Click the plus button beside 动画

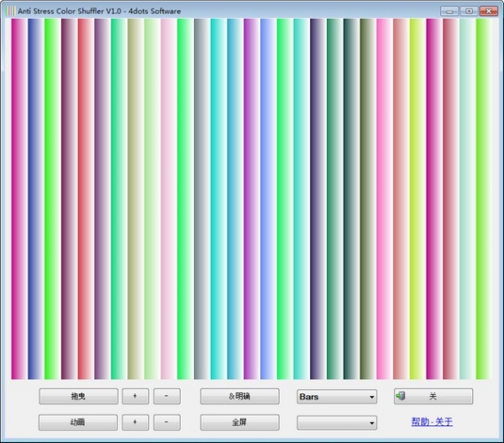[136, 422]
